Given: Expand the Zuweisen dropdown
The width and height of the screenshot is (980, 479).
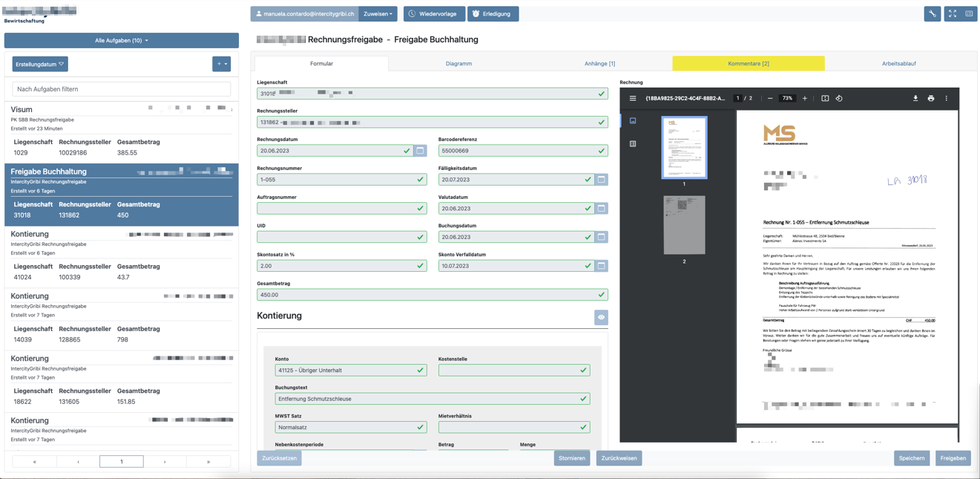Looking at the screenshot, I should [x=378, y=14].
